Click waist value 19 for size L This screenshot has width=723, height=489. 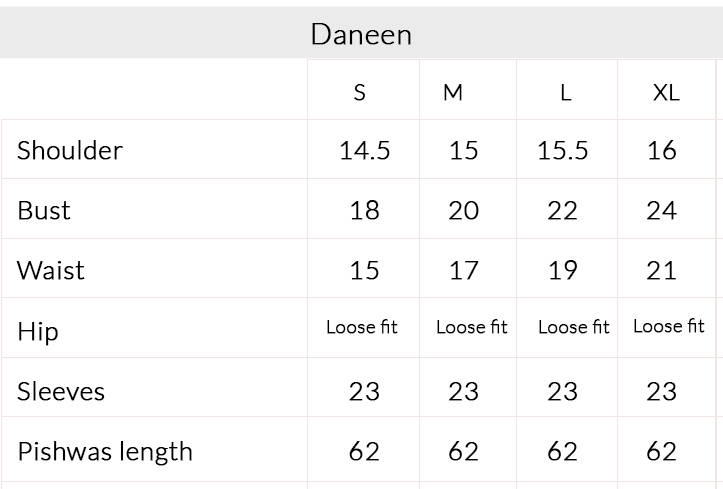point(563,270)
